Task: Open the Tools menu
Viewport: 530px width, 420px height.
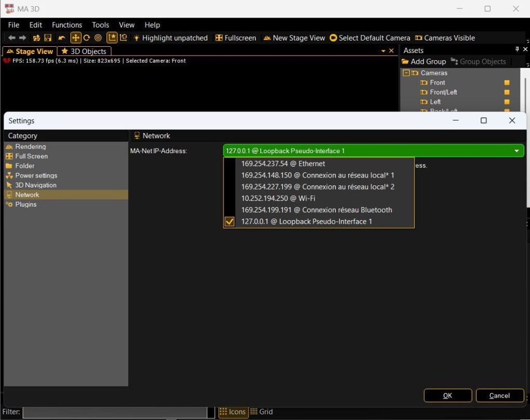Action: 100,25
